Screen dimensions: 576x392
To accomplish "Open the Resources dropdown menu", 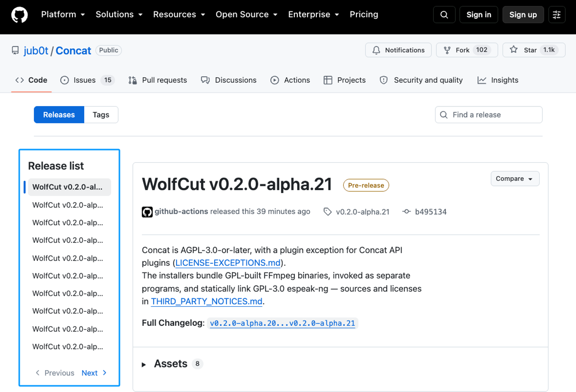I will click(x=179, y=14).
